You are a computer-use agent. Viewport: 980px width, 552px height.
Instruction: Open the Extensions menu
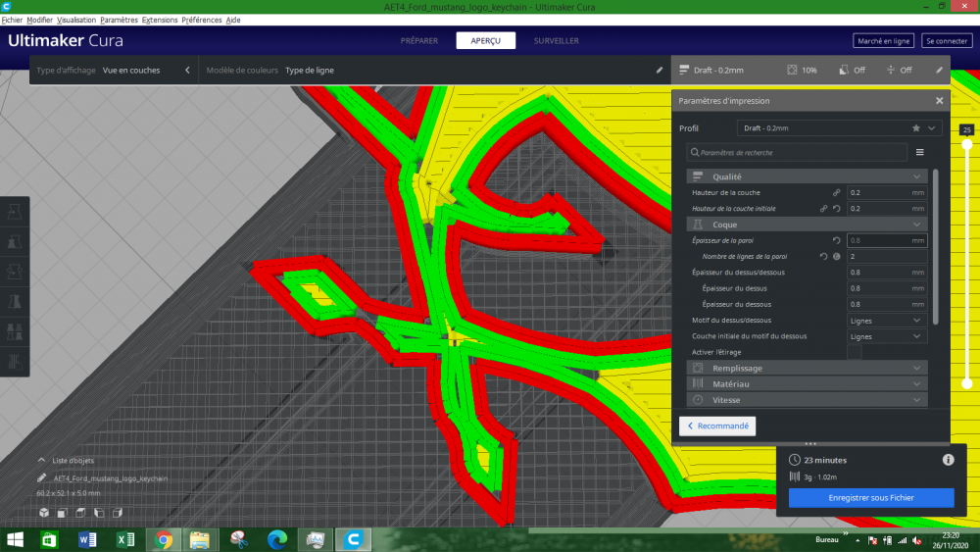(160, 20)
